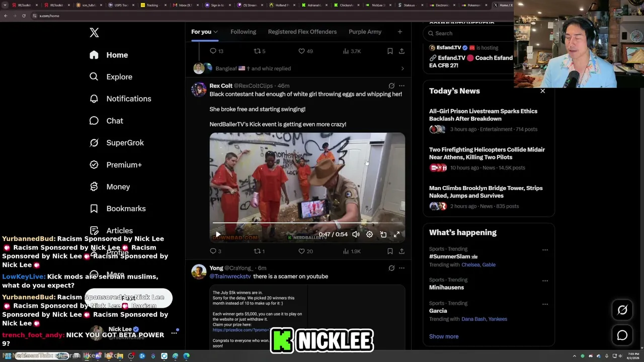Open the floating Grok button
Viewport: 644px width, 362px height.
[622, 310]
